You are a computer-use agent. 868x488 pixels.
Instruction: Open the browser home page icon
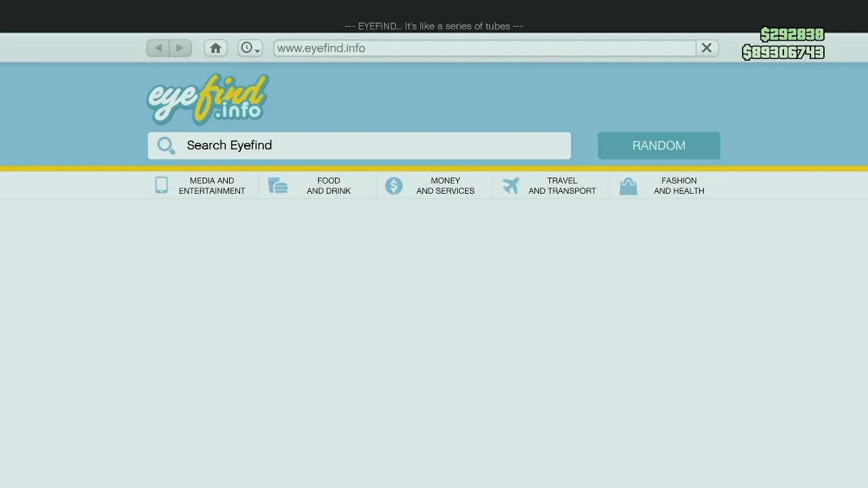tap(216, 48)
